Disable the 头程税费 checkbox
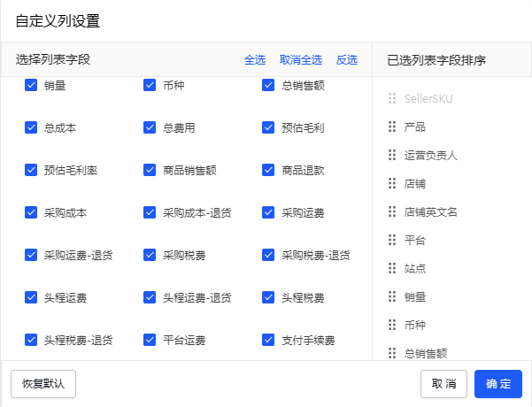Image resolution: width=532 pixels, height=407 pixels. click(x=268, y=297)
